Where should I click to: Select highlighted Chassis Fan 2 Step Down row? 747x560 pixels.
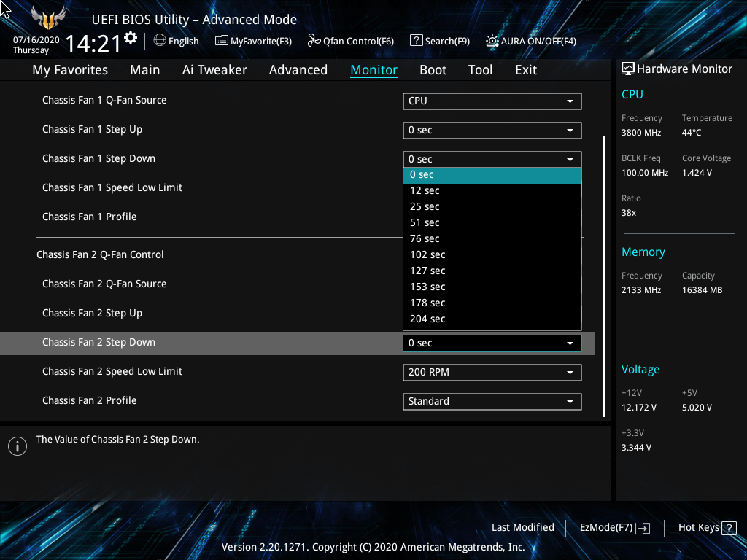pos(298,343)
